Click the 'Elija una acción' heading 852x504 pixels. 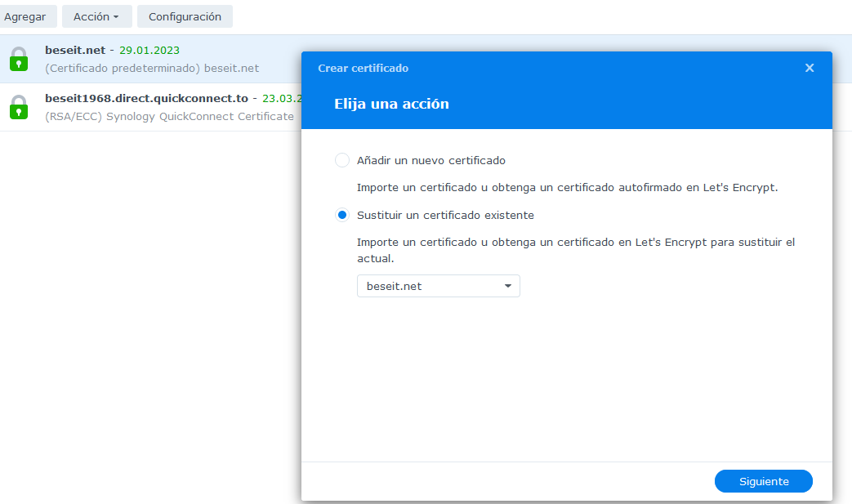pyautogui.click(x=391, y=104)
